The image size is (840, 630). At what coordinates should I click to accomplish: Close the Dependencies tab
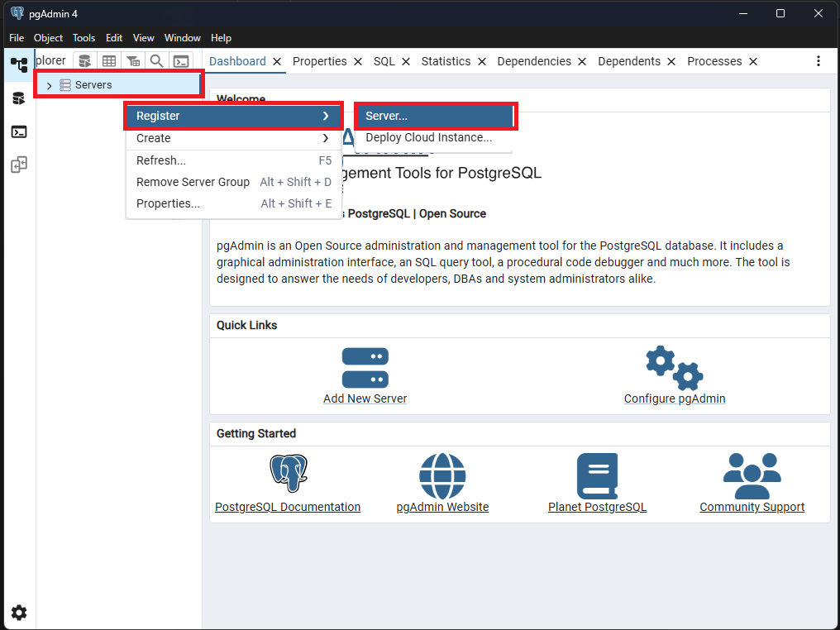point(582,62)
